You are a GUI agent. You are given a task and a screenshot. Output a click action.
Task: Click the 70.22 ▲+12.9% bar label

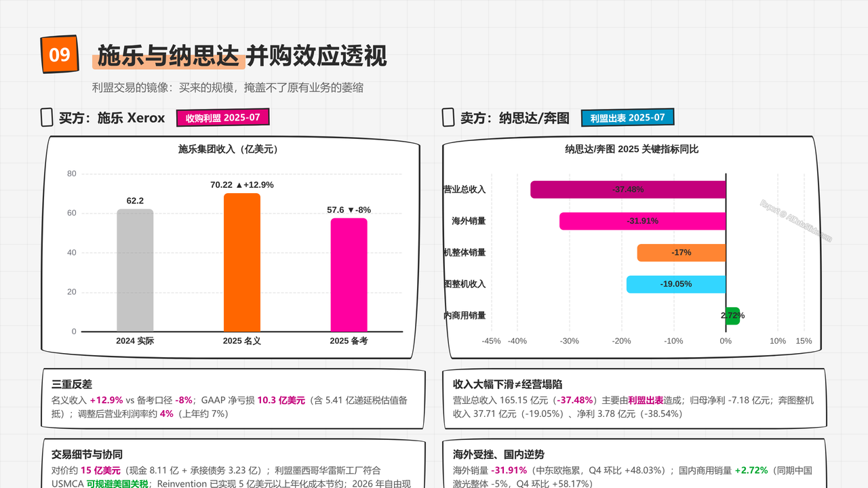click(242, 184)
